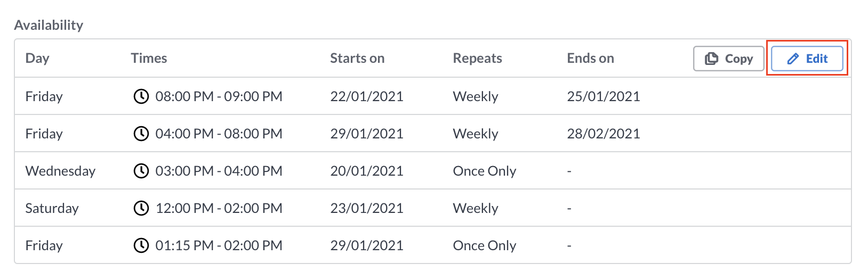The image size is (868, 280).
Task: Click the copy icon in Copy button
Action: 711,59
